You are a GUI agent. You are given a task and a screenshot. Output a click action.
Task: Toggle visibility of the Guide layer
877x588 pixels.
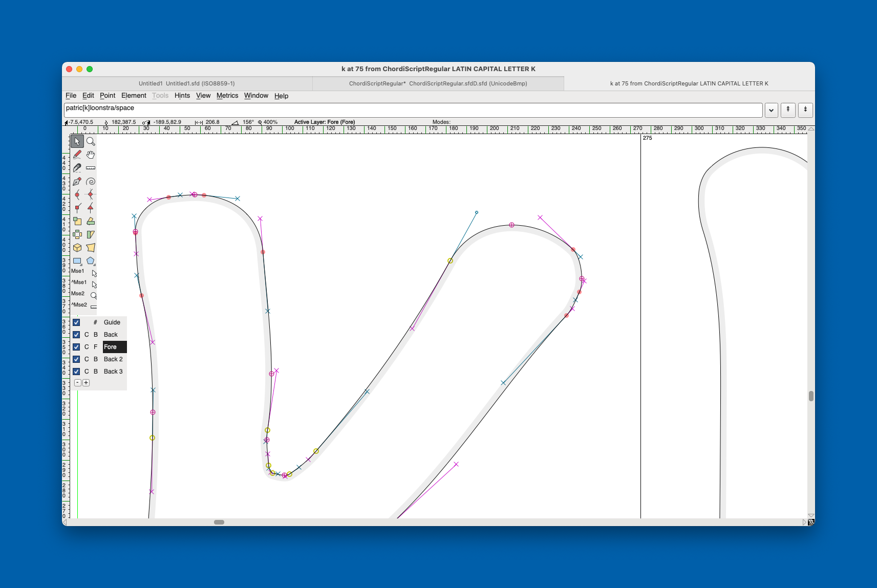click(x=76, y=322)
